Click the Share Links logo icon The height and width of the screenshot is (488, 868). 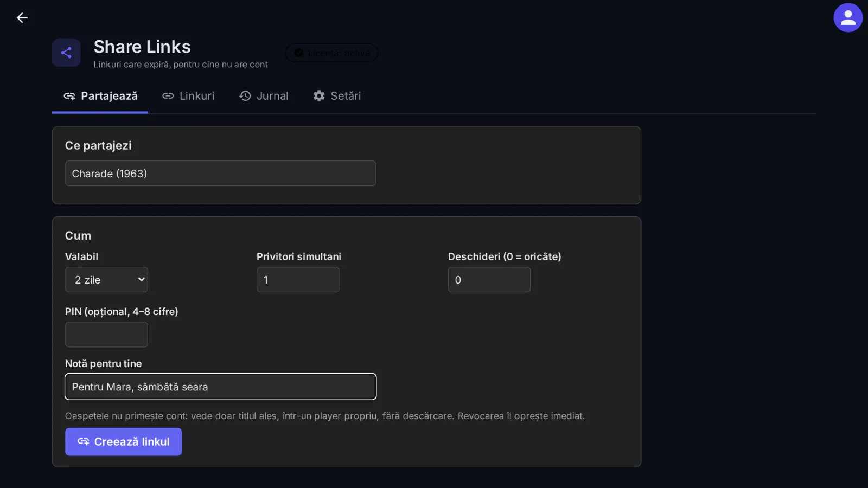tap(66, 53)
